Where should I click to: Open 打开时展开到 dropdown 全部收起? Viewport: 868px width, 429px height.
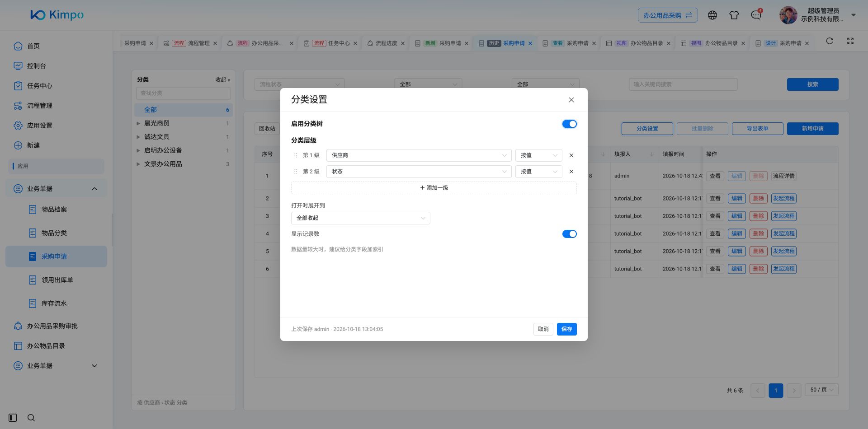pos(360,218)
